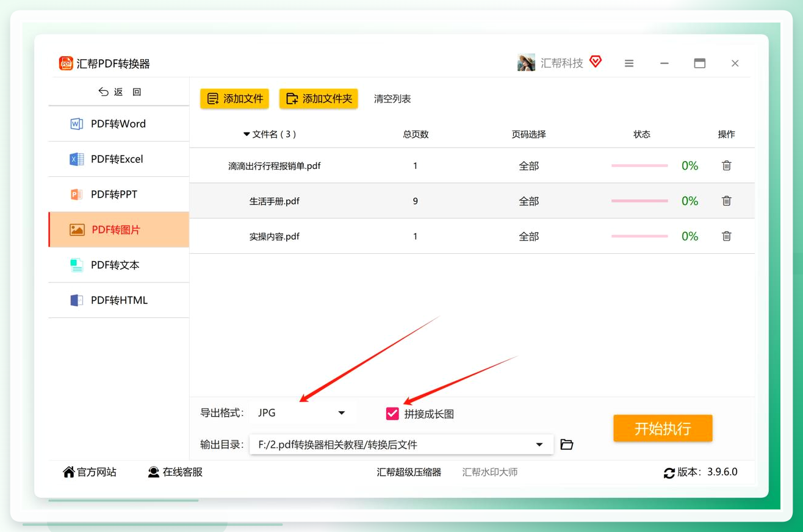The image size is (803, 532).
Task: Open the PDF转PPT tab
Action: pos(119,195)
